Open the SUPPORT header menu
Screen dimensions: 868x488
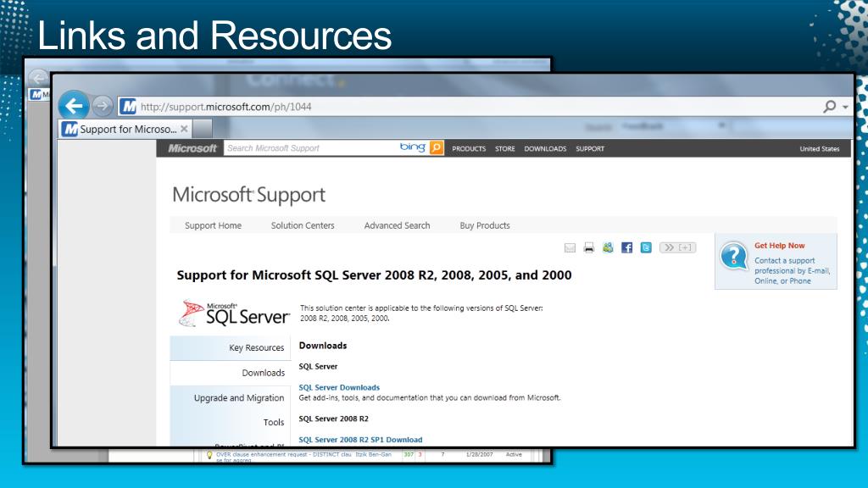pos(590,149)
